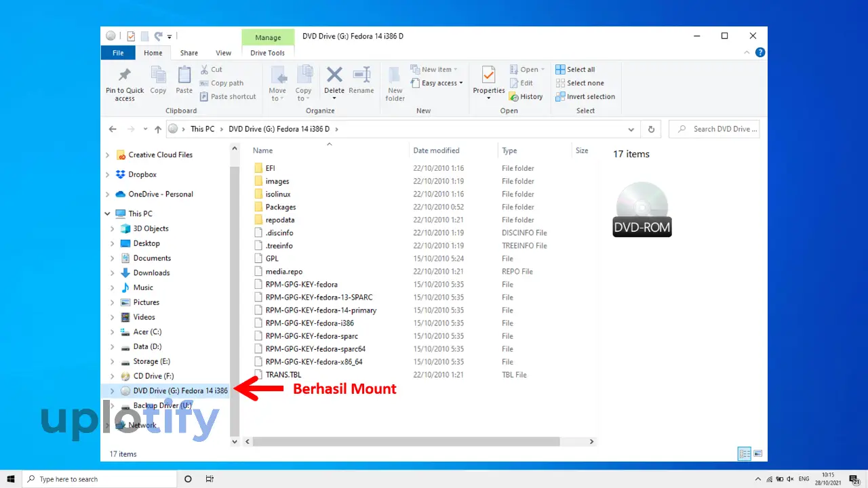Open the File menu tab
868x488 pixels.
pos(118,53)
